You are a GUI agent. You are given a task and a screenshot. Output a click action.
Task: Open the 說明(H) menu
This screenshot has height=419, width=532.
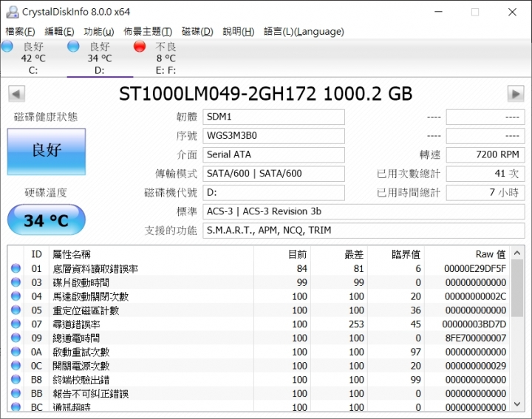click(x=239, y=32)
